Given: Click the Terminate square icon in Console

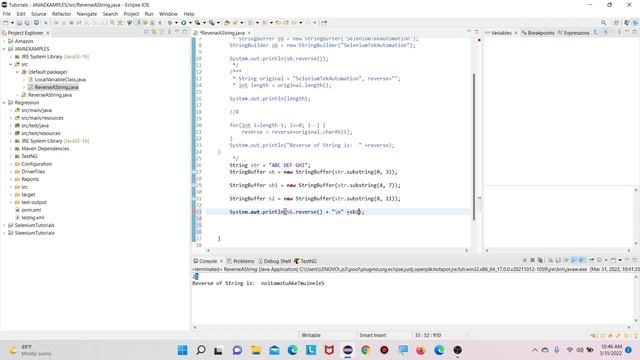Looking at the screenshot, I should [x=524, y=260].
